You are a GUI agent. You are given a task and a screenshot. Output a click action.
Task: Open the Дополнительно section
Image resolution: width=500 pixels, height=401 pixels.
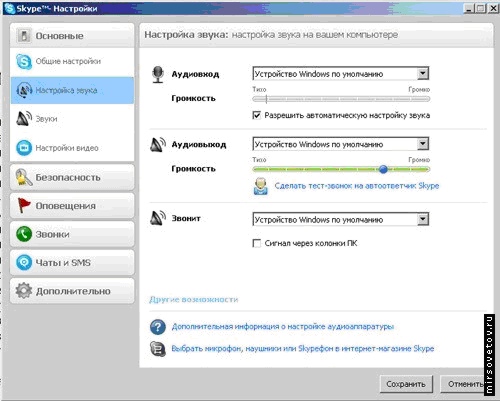pyautogui.click(x=72, y=291)
